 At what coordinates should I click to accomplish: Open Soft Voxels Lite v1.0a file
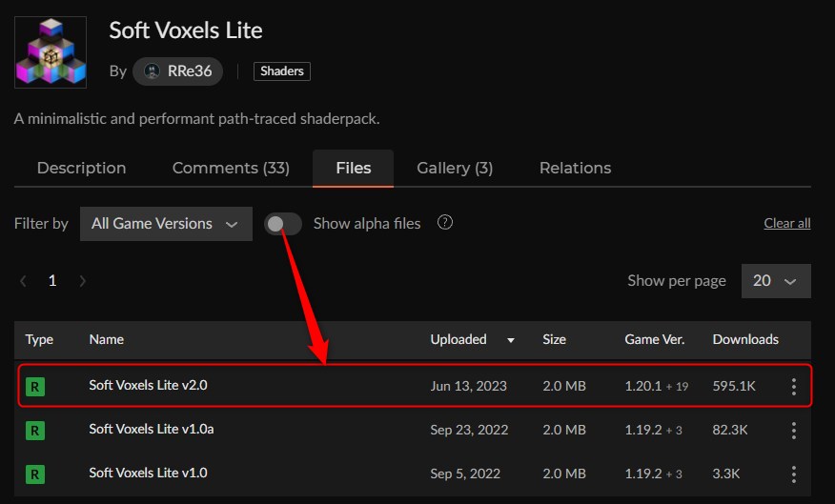coord(152,429)
